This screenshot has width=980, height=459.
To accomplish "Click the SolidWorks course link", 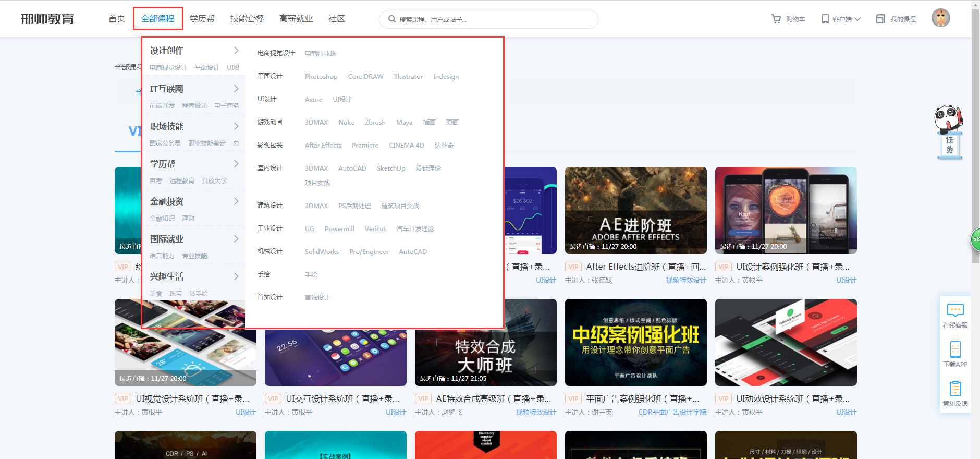I will pyautogui.click(x=322, y=252).
